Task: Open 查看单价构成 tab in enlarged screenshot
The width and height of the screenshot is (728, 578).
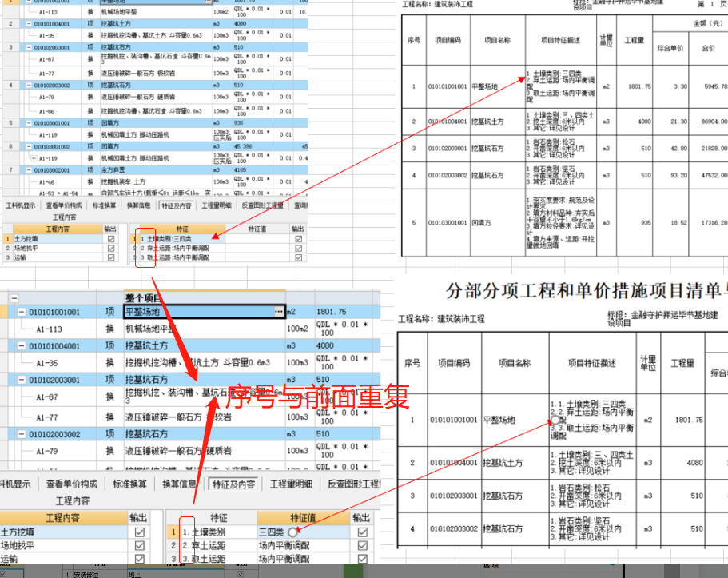Action: tap(71, 484)
